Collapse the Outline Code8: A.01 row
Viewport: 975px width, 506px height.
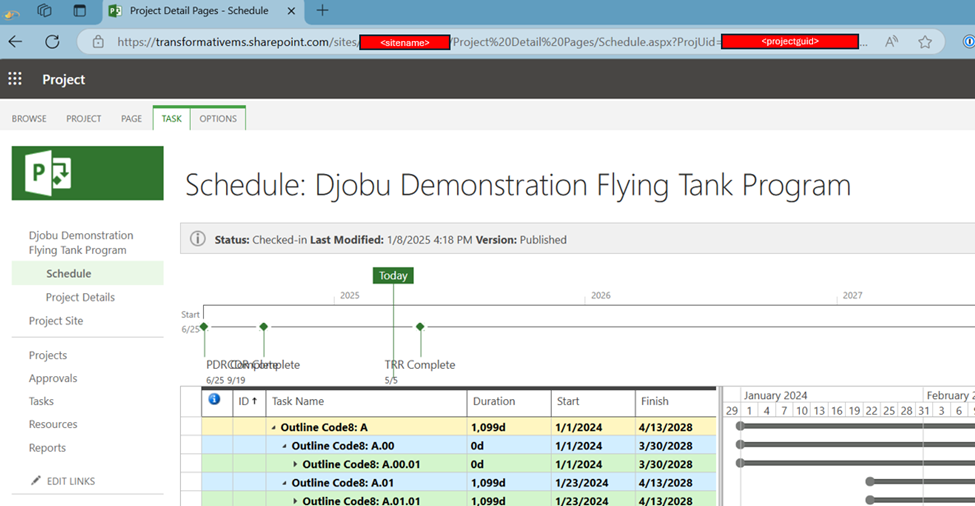285,483
